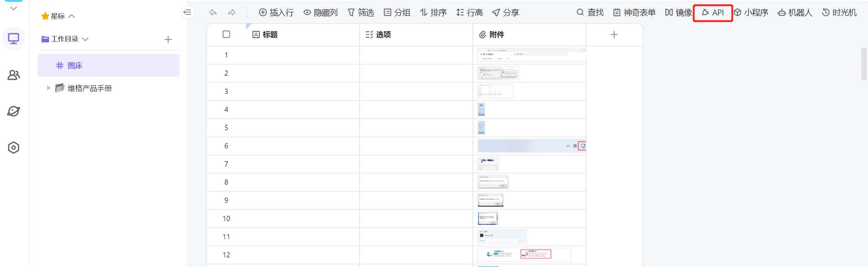Viewport: 868px width, 267px height.
Task: Open the hexagon settings icon
Action: (14, 148)
